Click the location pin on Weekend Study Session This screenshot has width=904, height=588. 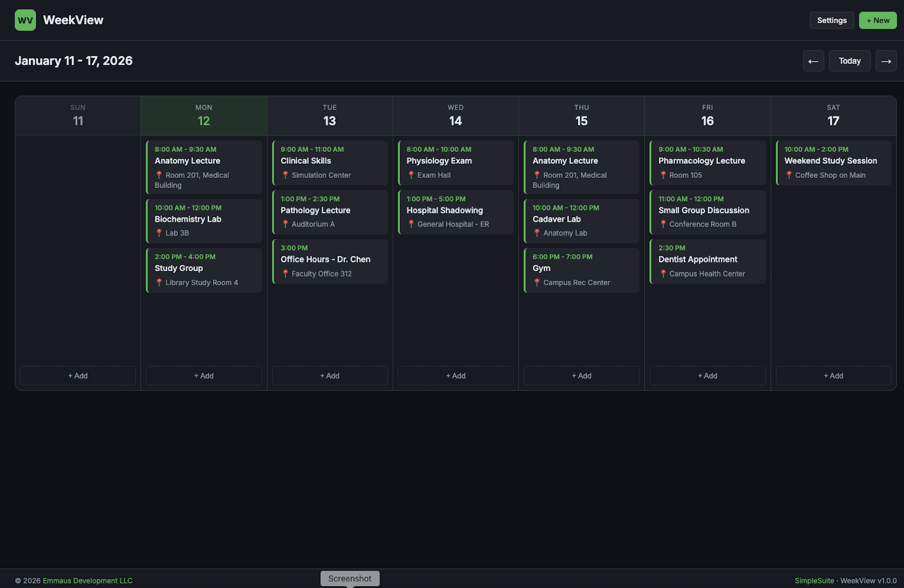[x=789, y=175]
